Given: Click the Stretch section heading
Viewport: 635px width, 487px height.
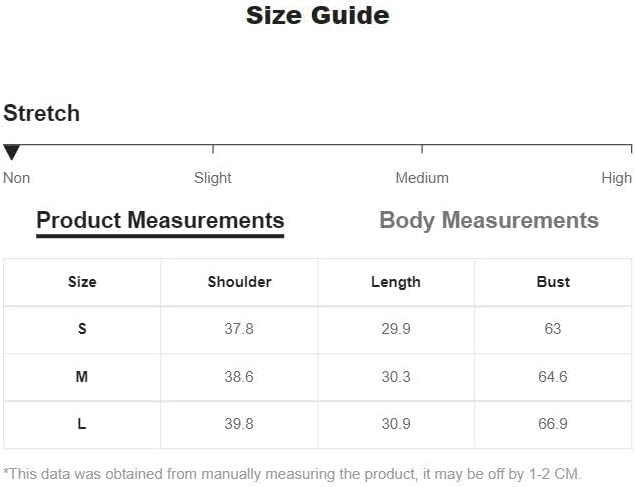Looking at the screenshot, I should coord(41,113).
